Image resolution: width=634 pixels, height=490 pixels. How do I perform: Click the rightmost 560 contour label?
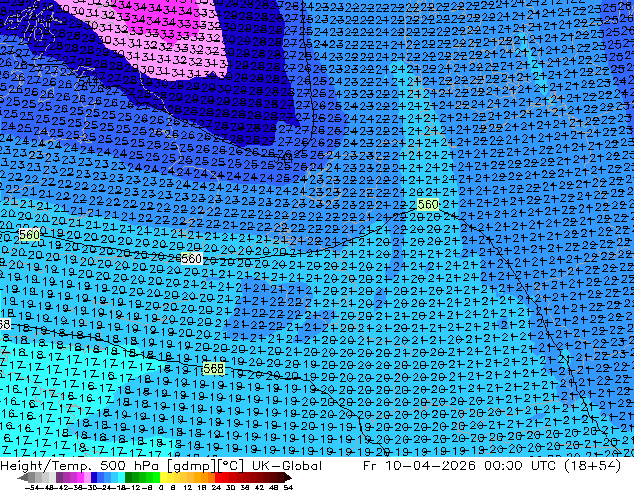pyautogui.click(x=428, y=205)
